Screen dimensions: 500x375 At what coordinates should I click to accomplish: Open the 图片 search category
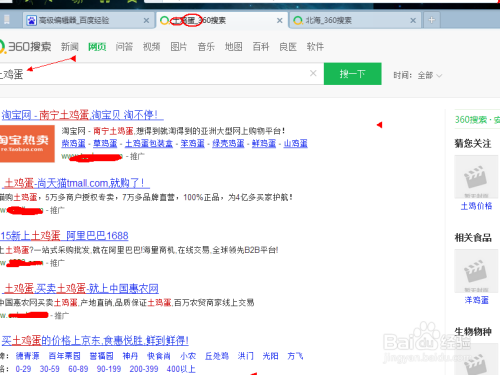(179, 47)
